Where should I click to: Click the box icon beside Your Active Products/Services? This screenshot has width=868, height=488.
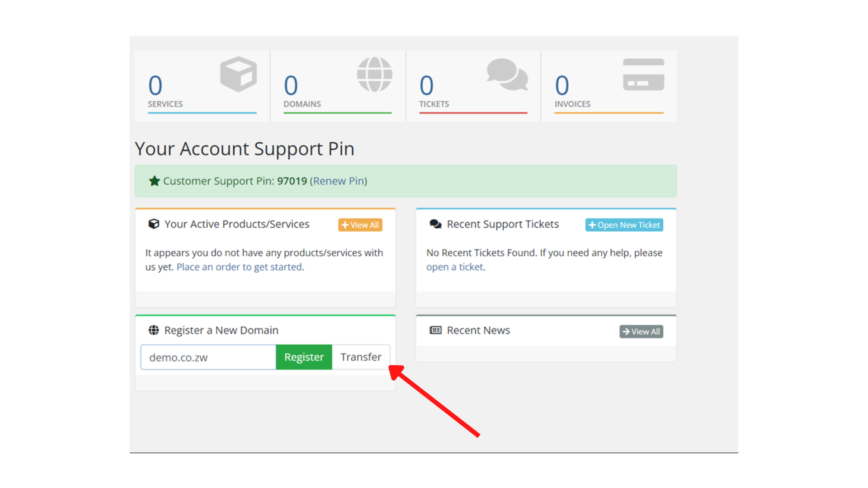[154, 224]
